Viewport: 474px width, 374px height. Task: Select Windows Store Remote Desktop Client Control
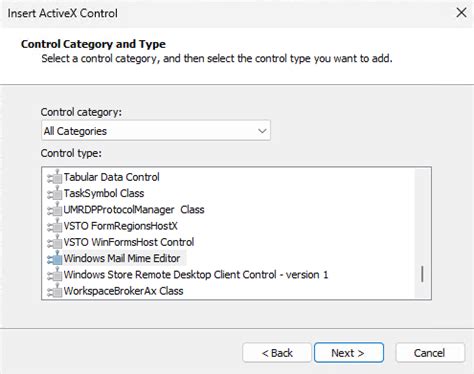(x=196, y=275)
